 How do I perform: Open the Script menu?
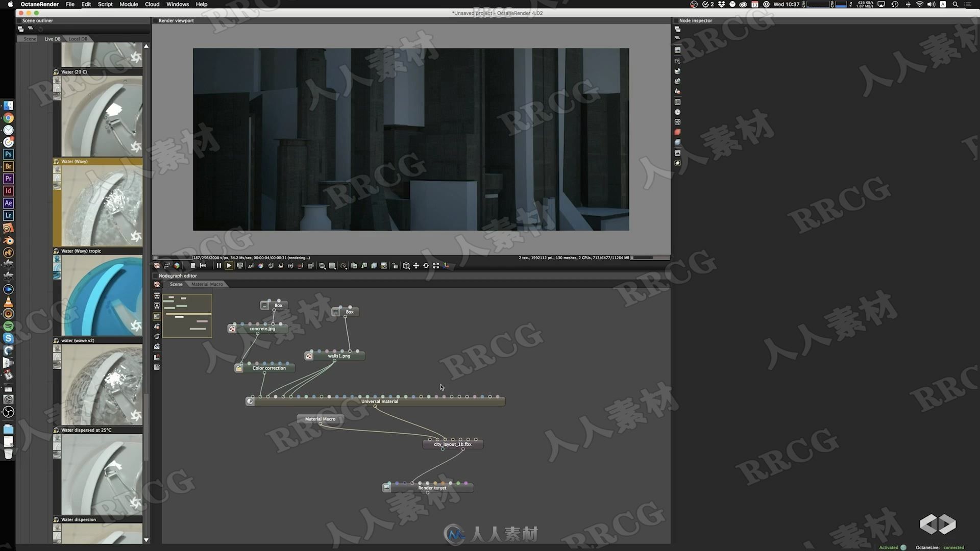[x=105, y=4]
